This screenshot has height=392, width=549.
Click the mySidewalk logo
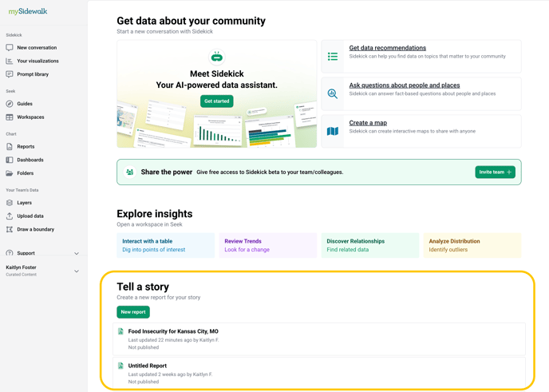(x=28, y=11)
